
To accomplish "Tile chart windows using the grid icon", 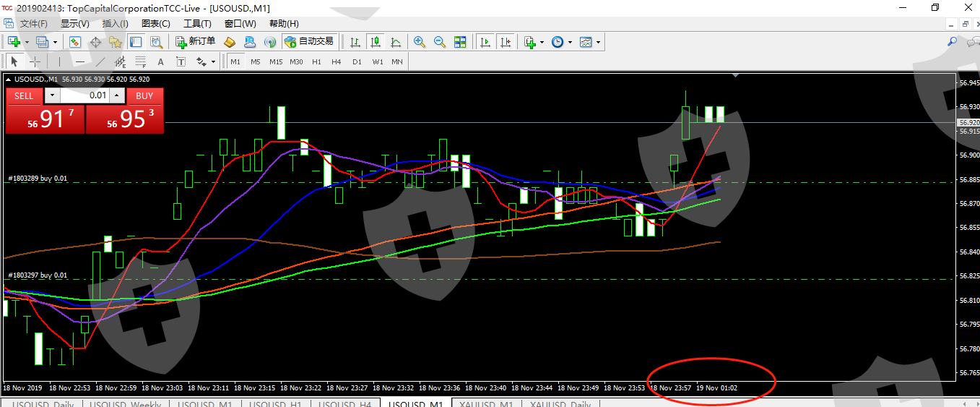I will (x=460, y=42).
